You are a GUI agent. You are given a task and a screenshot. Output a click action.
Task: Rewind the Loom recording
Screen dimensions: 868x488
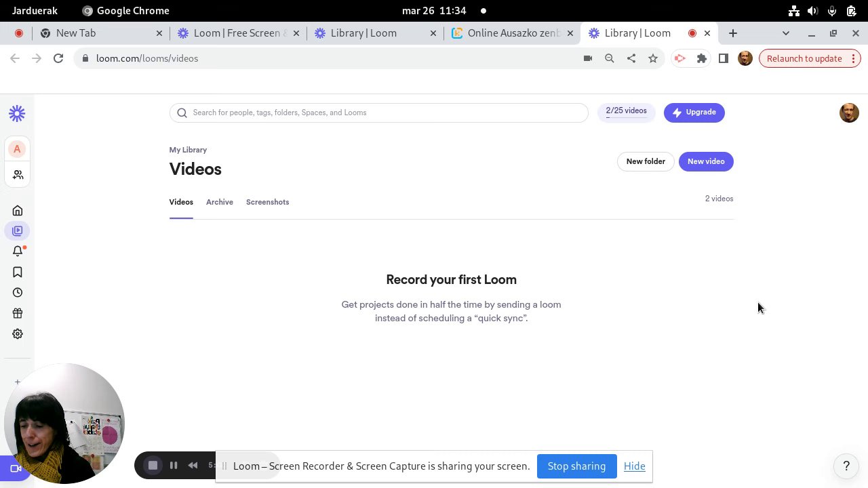pyautogui.click(x=193, y=466)
